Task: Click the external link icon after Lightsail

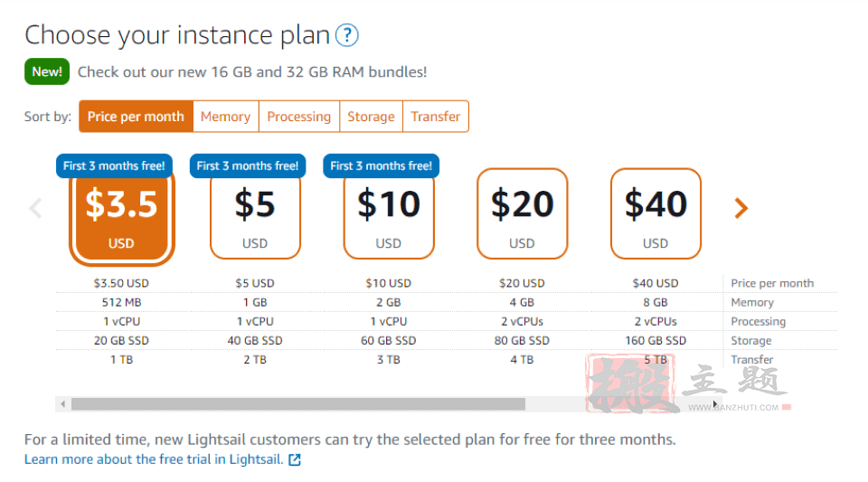Action: (x=295, y=459)
